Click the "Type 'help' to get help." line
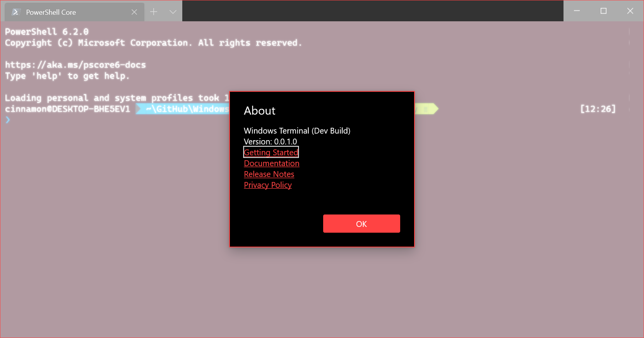This screenshot has width=644, height=338. click(67, 76)
